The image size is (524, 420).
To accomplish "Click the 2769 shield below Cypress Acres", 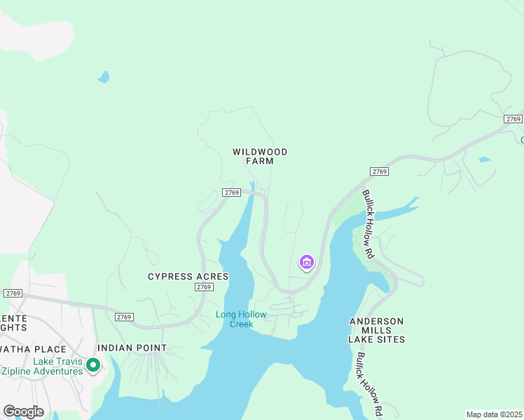I will click(x=204, y=287).
